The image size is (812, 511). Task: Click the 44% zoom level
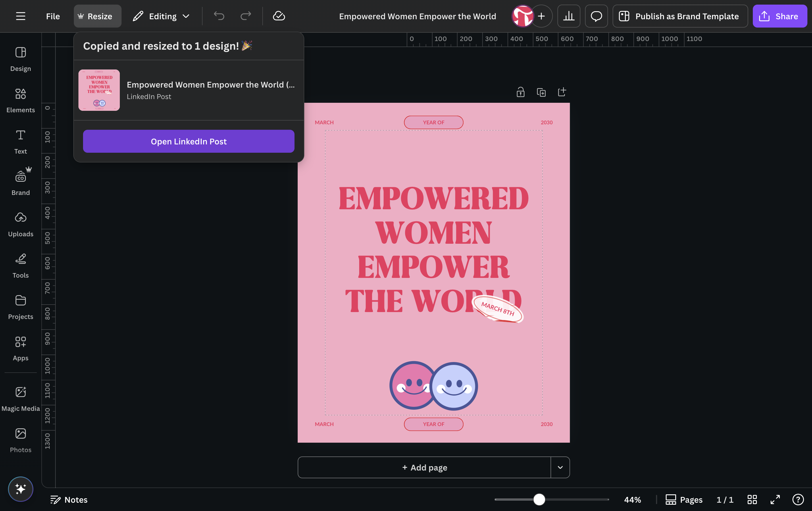pos(632,500)
